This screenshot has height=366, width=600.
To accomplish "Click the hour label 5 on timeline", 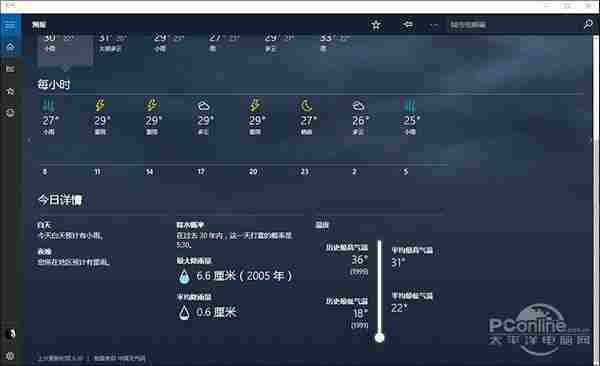I will pos(406,172).
